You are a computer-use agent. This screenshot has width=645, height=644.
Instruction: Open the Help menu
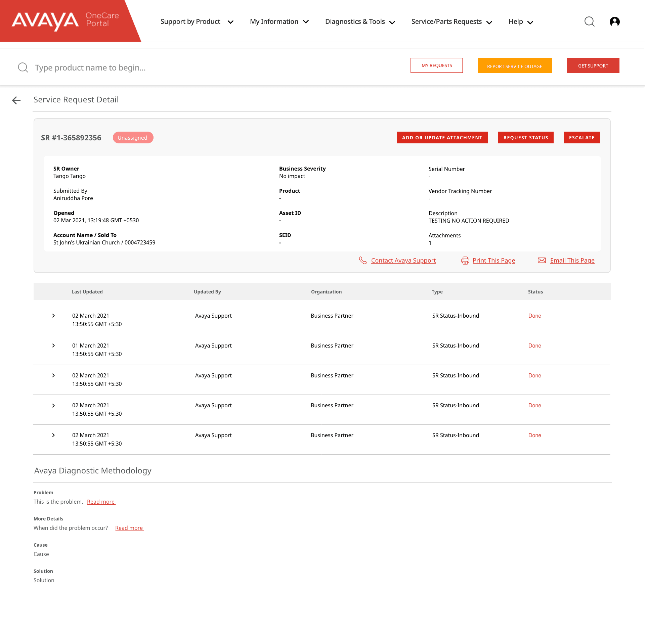click(x=521, y=22)
